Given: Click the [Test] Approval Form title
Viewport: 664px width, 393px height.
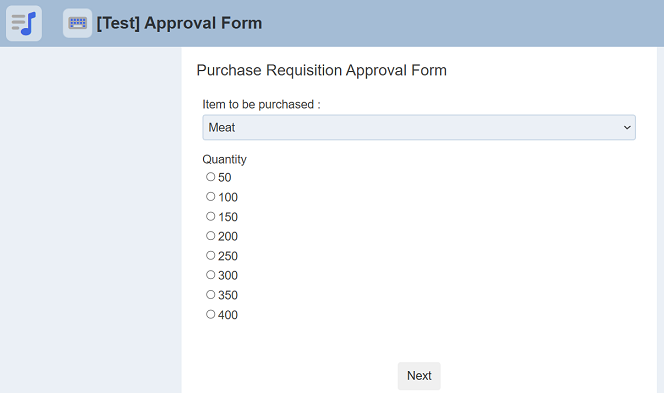Looking at the screenshot, I should [179, 23].
